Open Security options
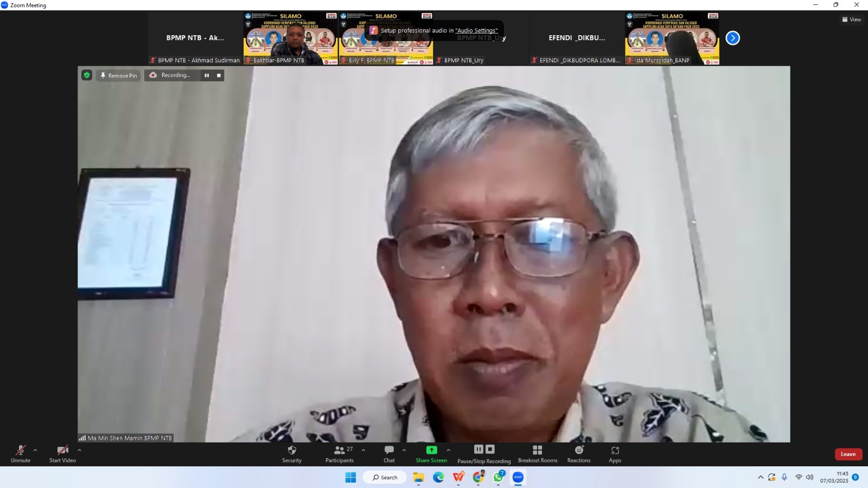 tap(292, 454)
